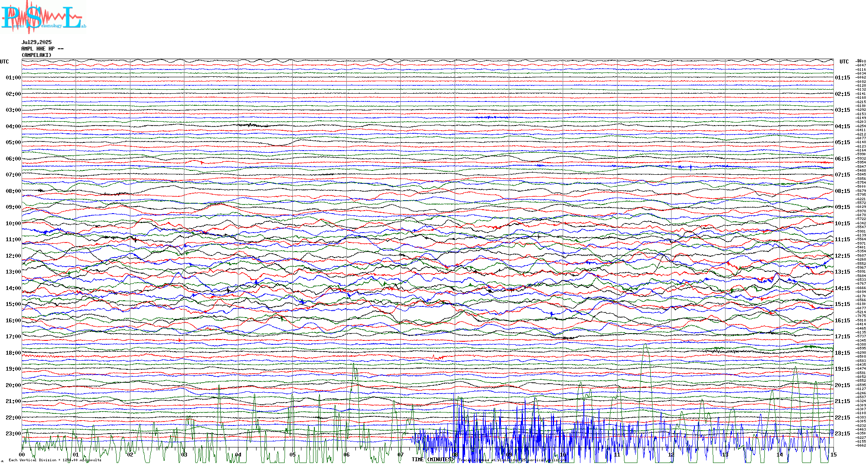Click the 01:00 hour label
Viewport: 868px width, 466px height.
point(13,78)
